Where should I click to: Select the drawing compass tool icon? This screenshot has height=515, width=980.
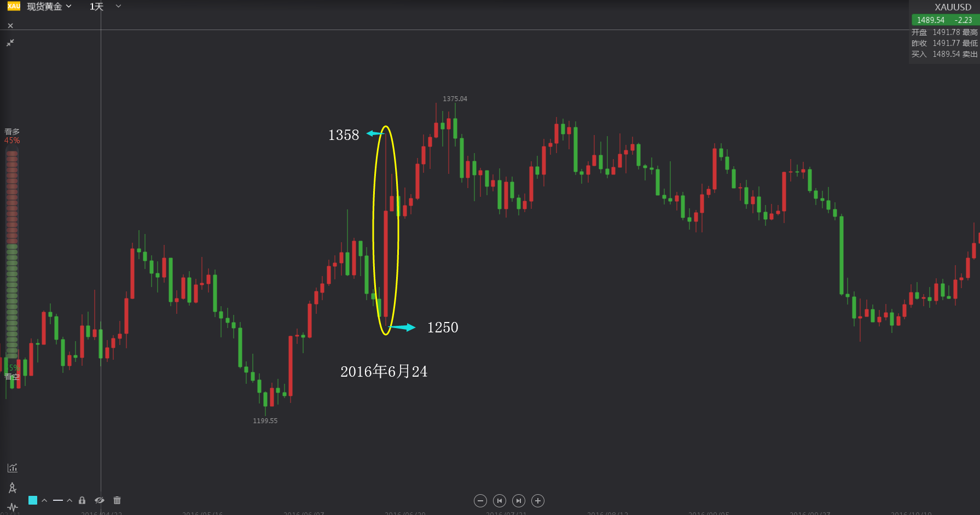pyautogui.click(x=13, y=488)
